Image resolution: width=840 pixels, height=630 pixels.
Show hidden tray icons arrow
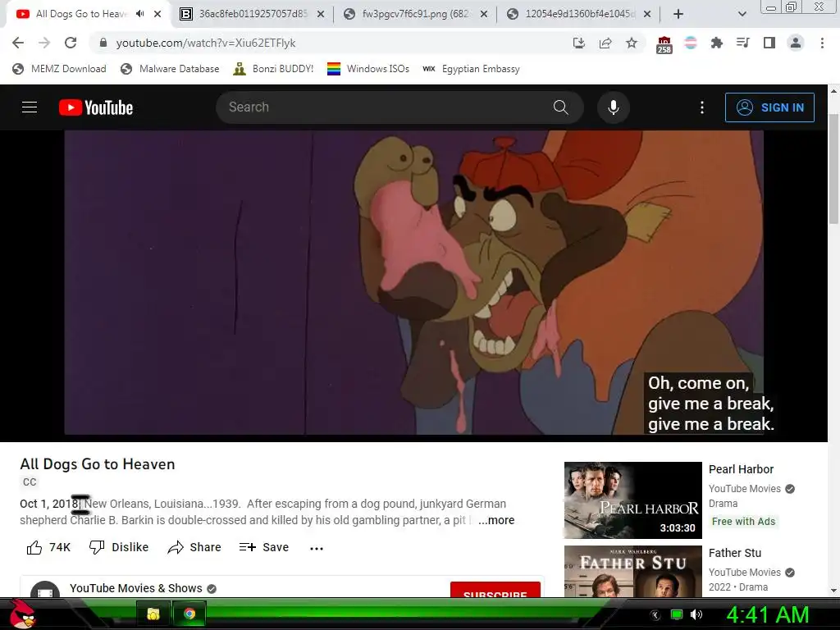click(x=655, y=614)
